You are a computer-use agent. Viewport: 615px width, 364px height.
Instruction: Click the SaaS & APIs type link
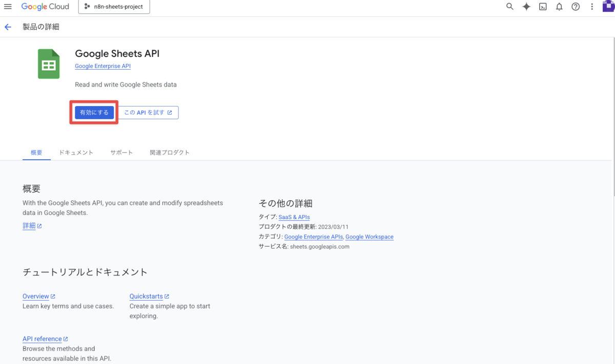294,217
